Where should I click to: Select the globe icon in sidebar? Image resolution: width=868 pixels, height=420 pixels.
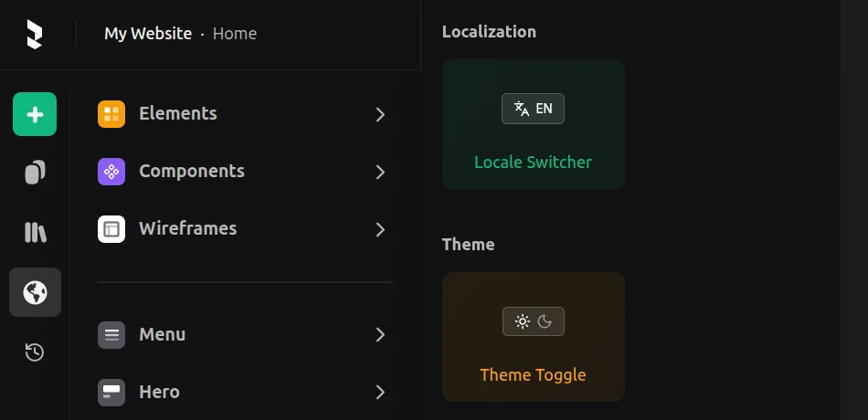[35, 292]
